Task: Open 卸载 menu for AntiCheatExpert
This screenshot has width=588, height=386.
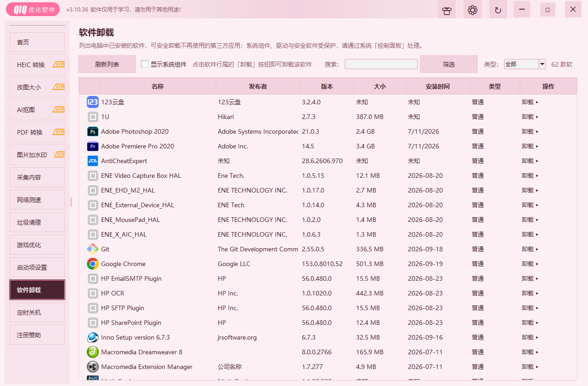Action: point(530,161)
